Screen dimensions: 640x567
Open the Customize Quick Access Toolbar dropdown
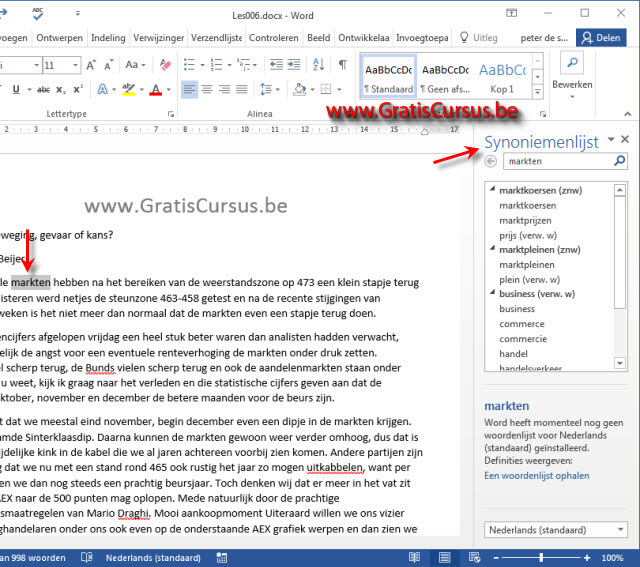click(78, 13)
